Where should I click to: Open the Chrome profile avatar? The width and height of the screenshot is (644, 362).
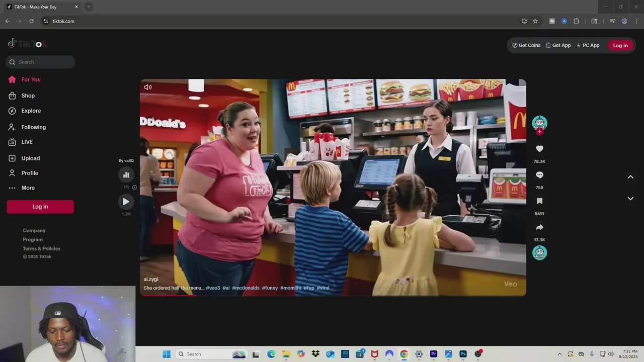624,21
